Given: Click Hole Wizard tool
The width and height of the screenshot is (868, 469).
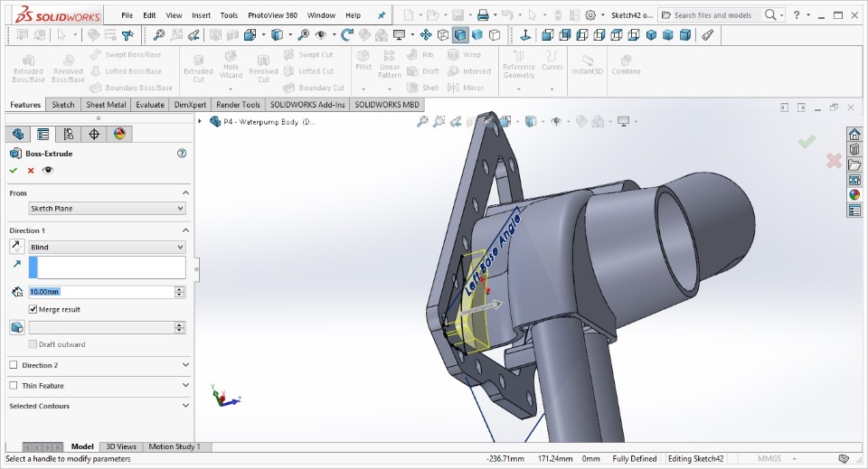Looking at the screenshot, I should (231, 64).
